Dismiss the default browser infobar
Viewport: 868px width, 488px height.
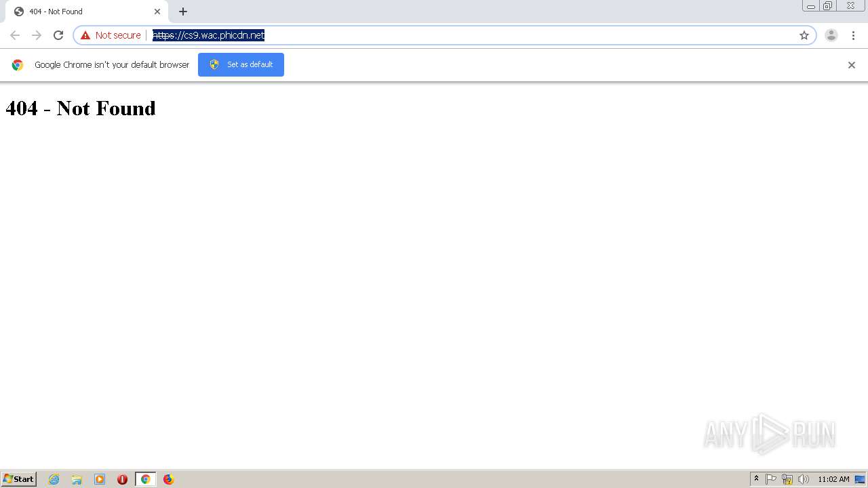(852, 65)
